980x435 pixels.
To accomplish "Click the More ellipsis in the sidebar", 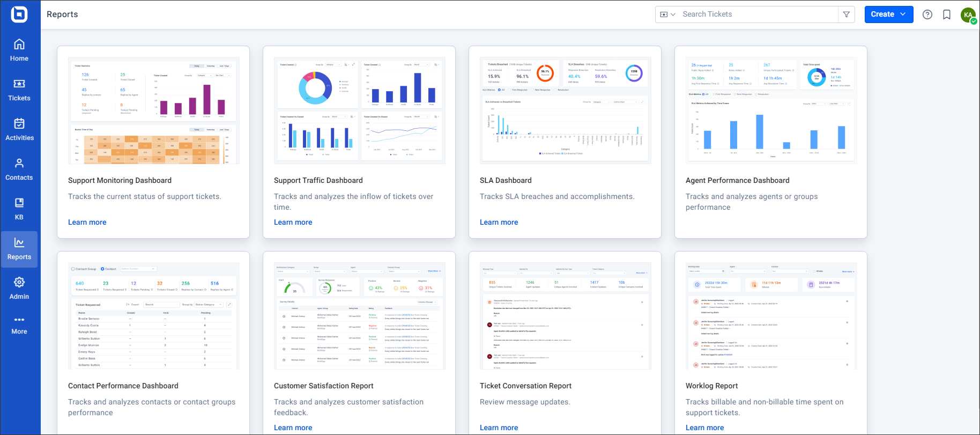I will [x=19, y=325].
